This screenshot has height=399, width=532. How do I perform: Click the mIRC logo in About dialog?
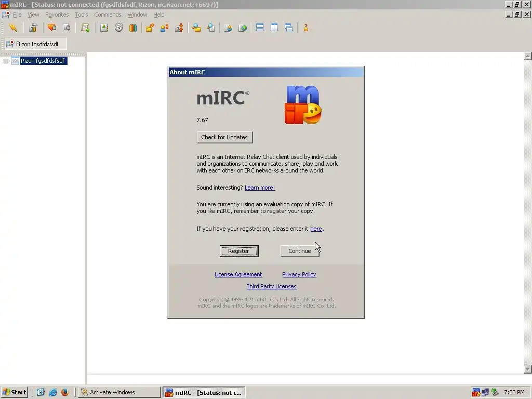point(303,104)
